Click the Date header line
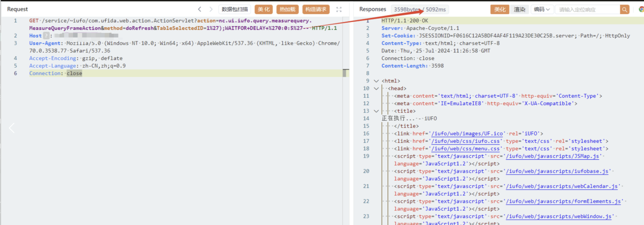 coord(436,51)
